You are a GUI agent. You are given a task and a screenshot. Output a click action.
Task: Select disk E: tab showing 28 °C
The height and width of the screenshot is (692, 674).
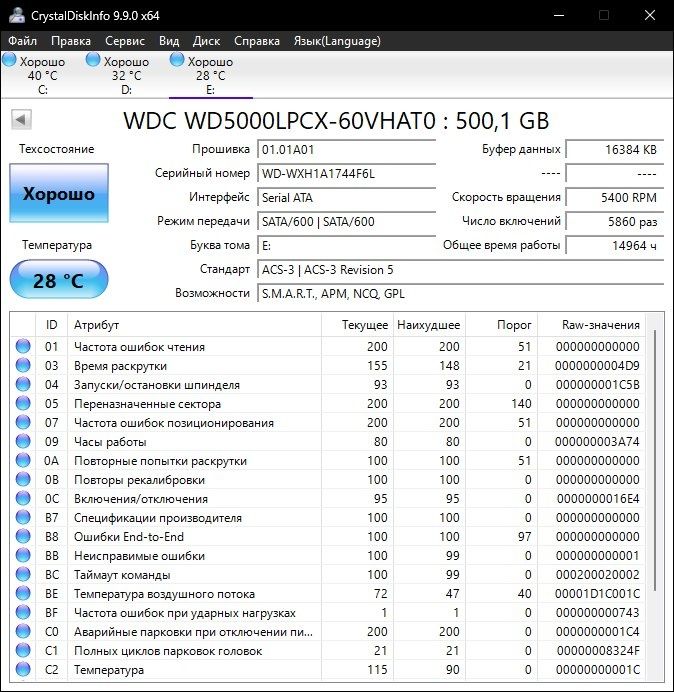(211, 75)
